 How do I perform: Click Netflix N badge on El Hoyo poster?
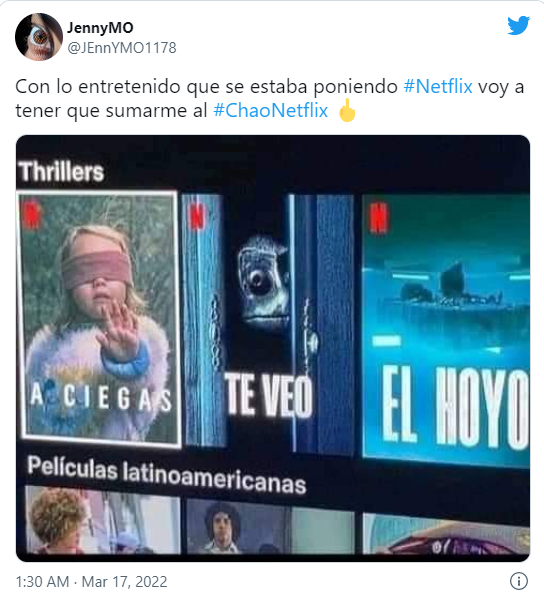click(379, 217)
